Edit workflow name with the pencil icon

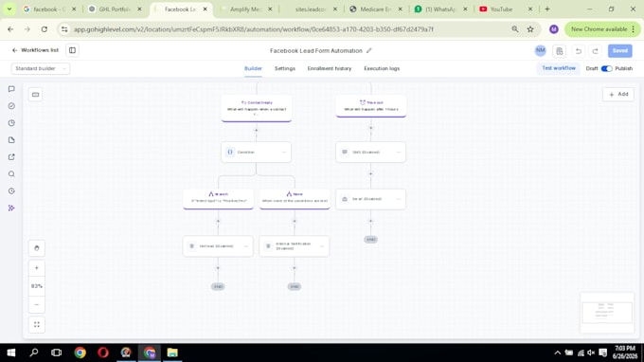point(368,50)
